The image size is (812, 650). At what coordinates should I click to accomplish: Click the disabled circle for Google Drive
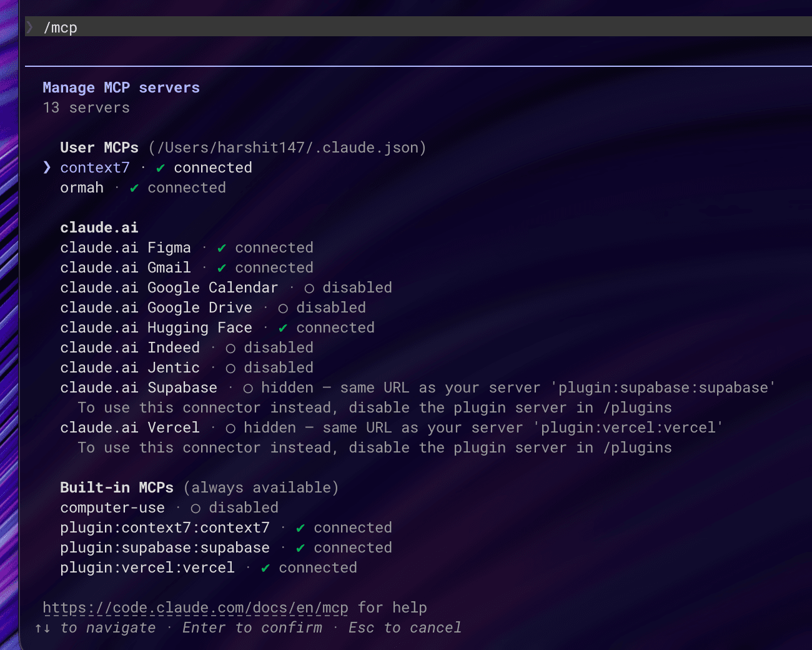[x=283, y=308]
